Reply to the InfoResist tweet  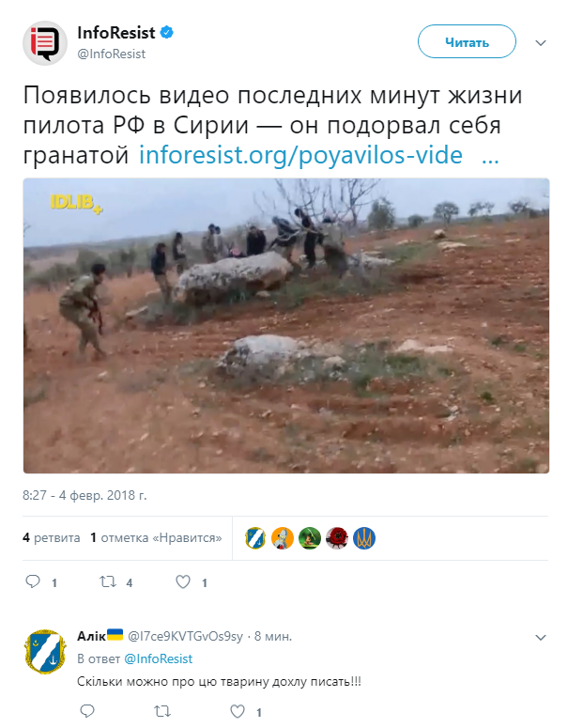coord(33,581)
